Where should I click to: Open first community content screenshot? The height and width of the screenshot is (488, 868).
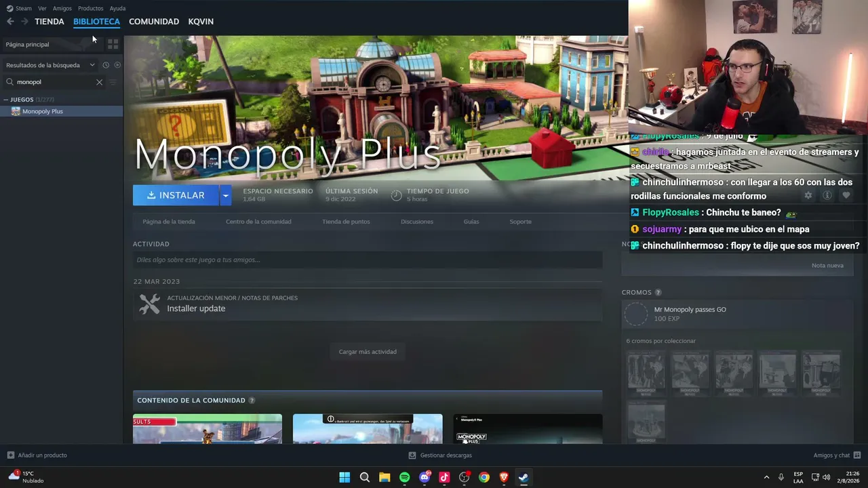(x=208, y=429)
